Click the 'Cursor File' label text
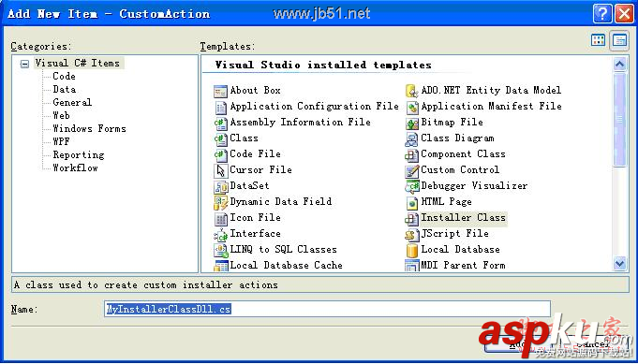 [x=260, y=169]
